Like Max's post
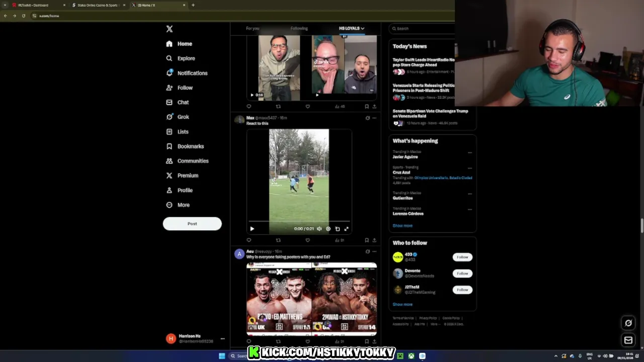This screenshot has height=362, width=644. [307, 240]
